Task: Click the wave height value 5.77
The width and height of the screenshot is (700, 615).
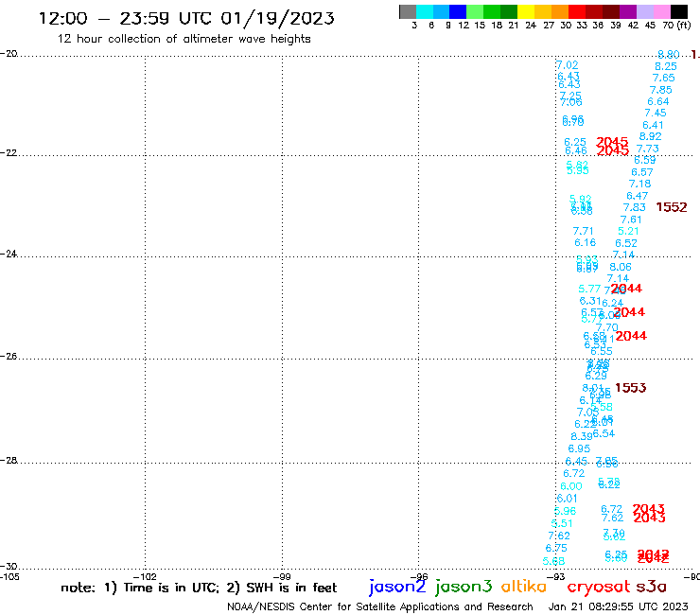Action: point(589,290)
